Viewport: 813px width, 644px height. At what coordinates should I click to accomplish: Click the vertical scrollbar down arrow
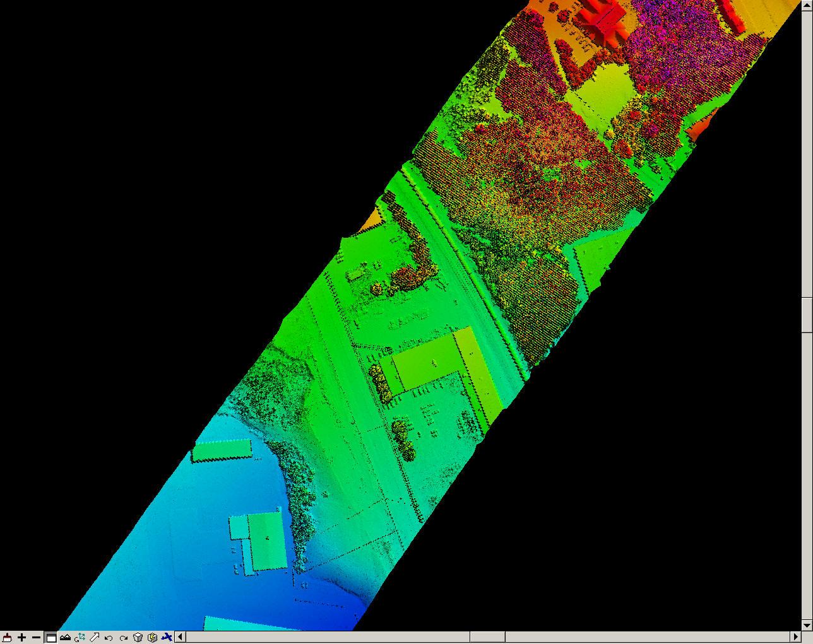tap(807, 624)
